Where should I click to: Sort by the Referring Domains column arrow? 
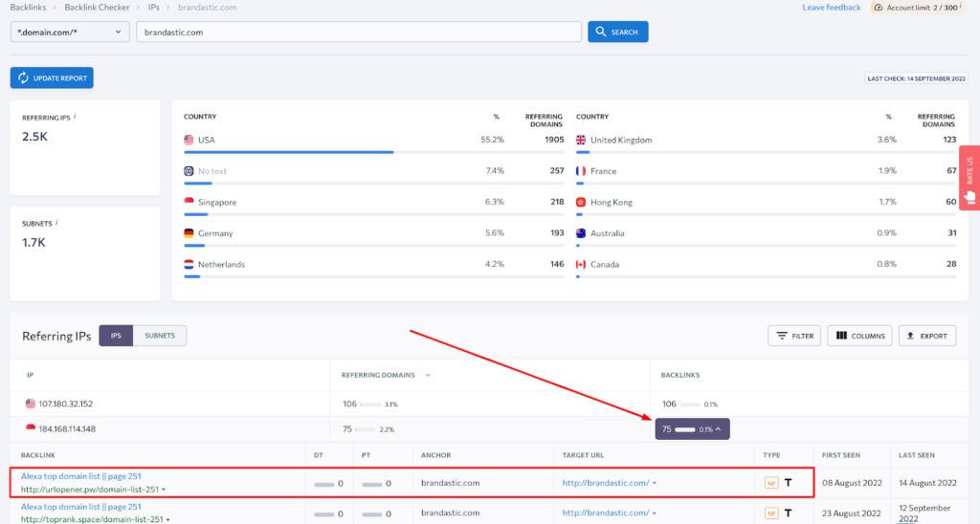[428, 376]
